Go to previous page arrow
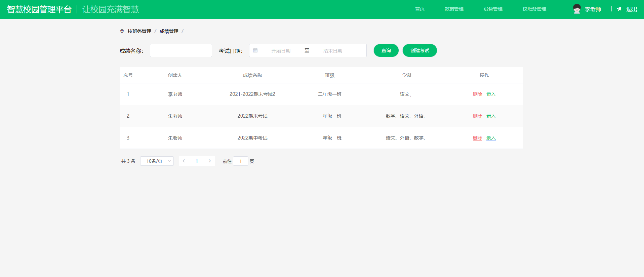This screenshot has width=644, height=277. click(x=184, y=161)
